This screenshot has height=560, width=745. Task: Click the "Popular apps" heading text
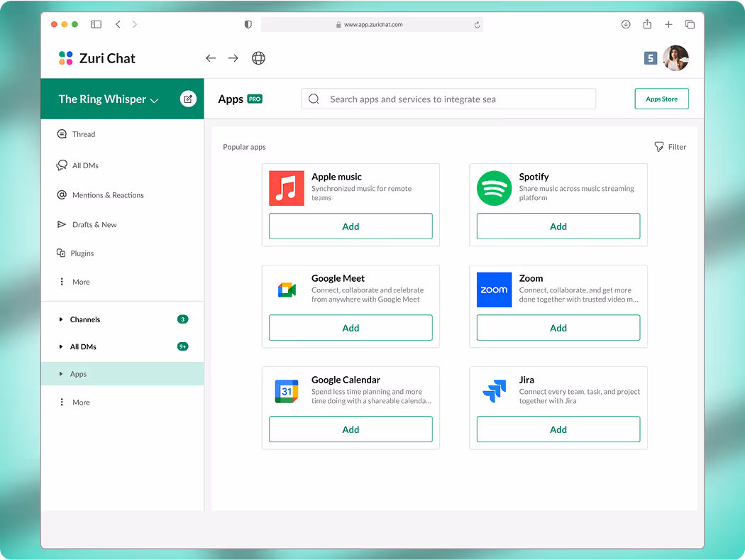click(244, 147)
